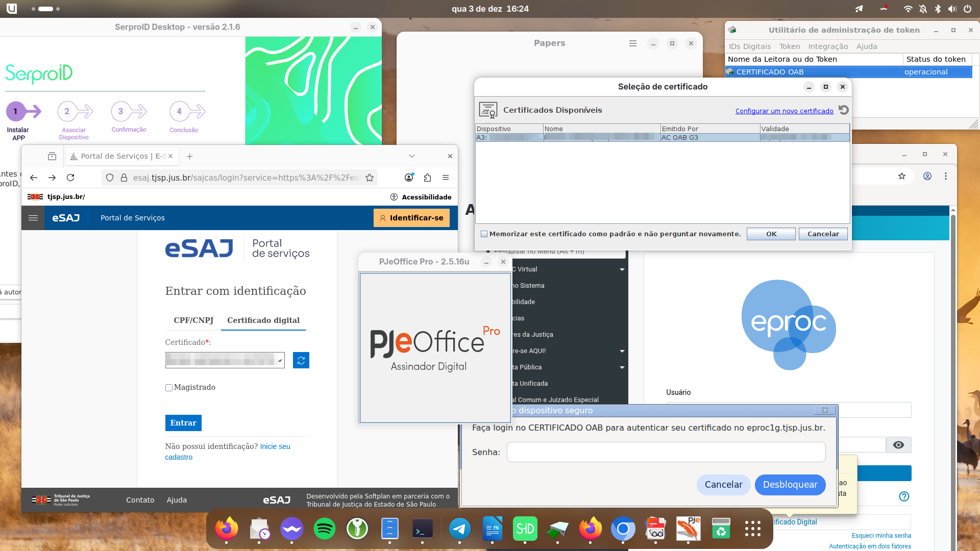
Task: Click the help question mark icon in eproc
Action: point(904,496)
